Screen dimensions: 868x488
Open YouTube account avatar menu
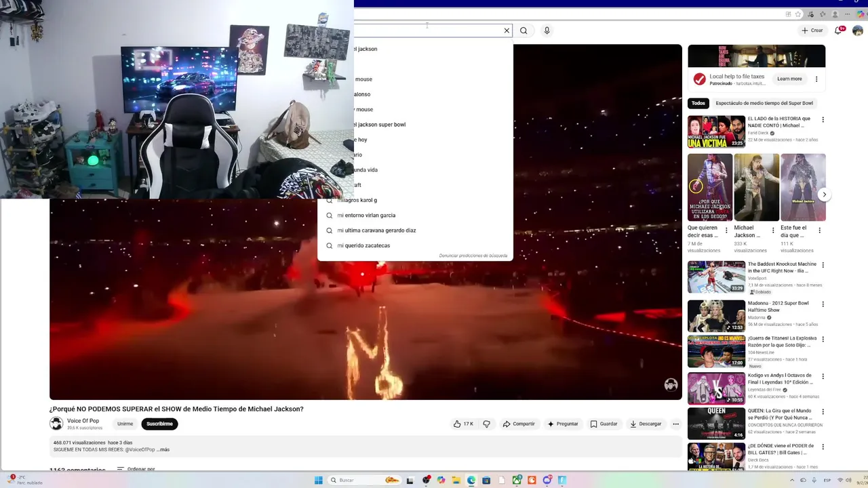(859, 30)
